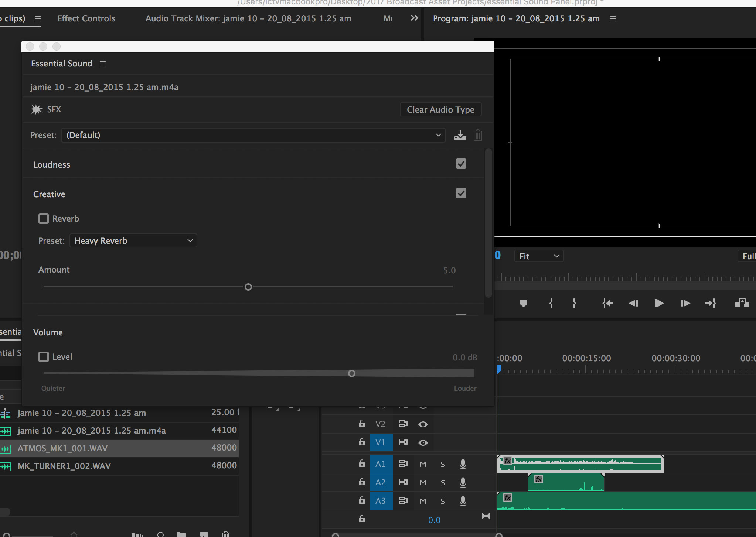Click the settings menu icon in Essential Sound
Image resolution: width=756 pixels, height=537 pixels.
pos(102,64)
